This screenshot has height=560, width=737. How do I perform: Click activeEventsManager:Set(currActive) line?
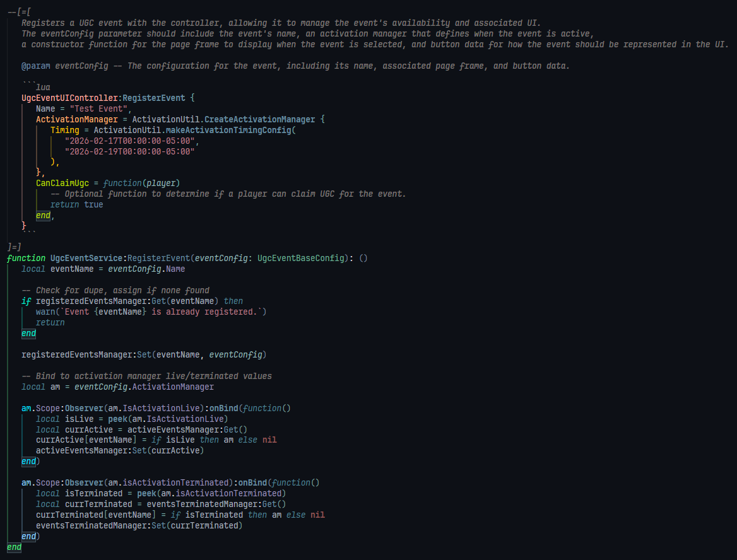coord(120,450)
